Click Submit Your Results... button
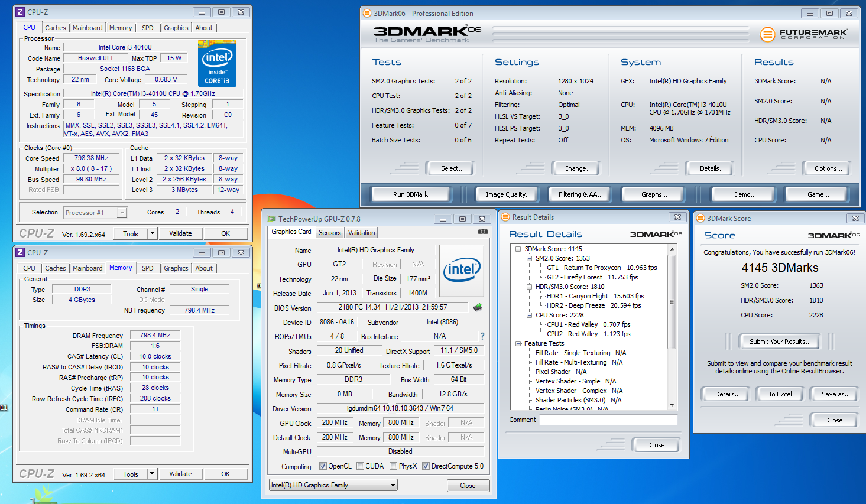 point(780,342)
